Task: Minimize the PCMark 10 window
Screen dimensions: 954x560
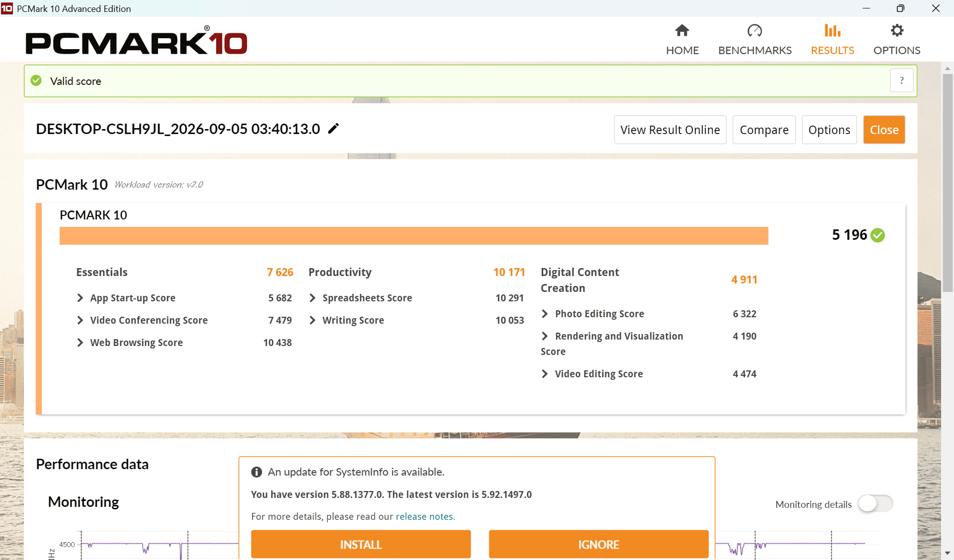Action: [x=866, y=8]
